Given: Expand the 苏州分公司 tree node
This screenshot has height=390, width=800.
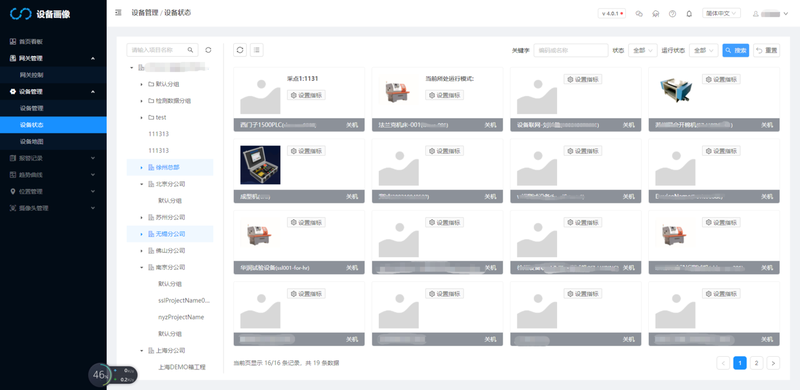Looking at the screenshot, I should pos(141,217).
